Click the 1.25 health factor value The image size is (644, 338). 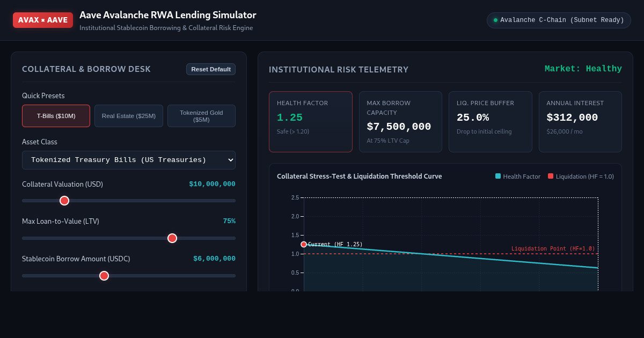290,117
